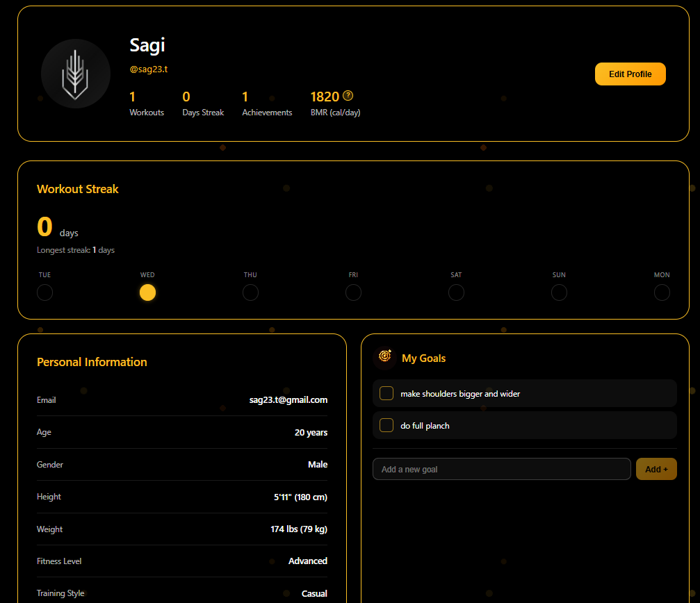Viewport: 700px width, 603px height.
Task: Click the Casual training style value
Action: pos(314,594)
